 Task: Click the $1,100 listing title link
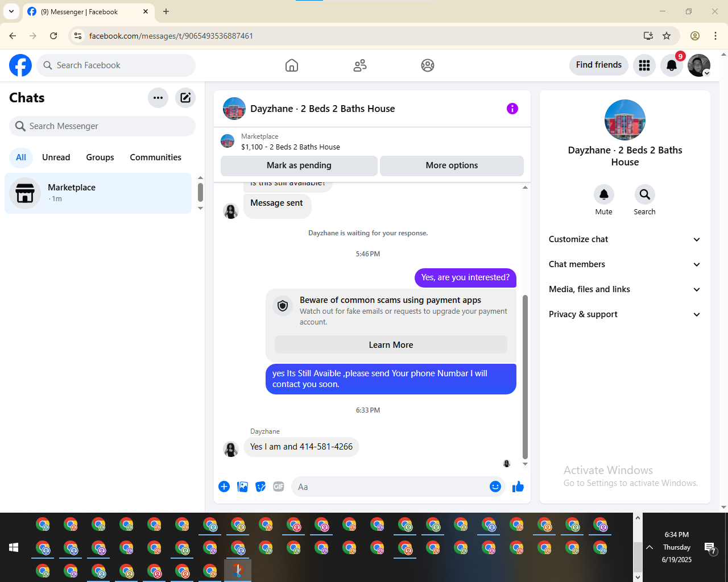coord(291,147)
